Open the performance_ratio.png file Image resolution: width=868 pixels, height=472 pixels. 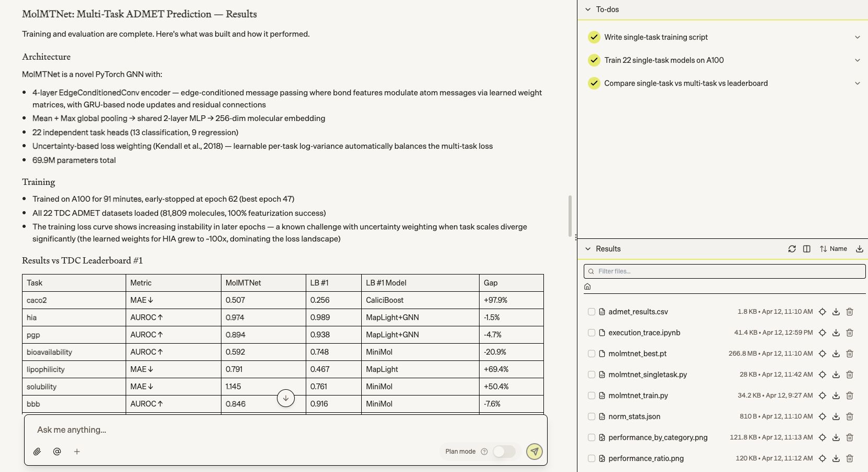pyautogui.click(x=646, y=458)
